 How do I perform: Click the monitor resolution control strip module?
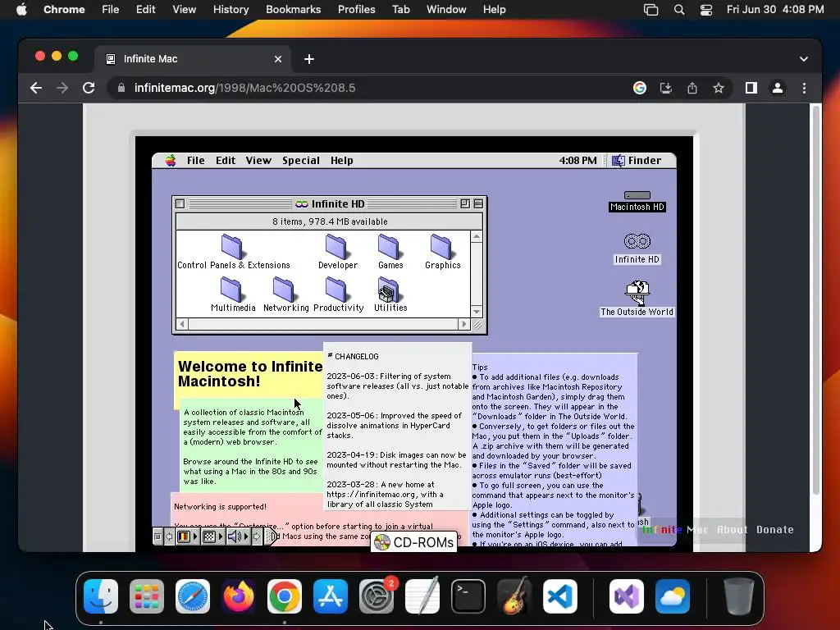pos(212,536)
